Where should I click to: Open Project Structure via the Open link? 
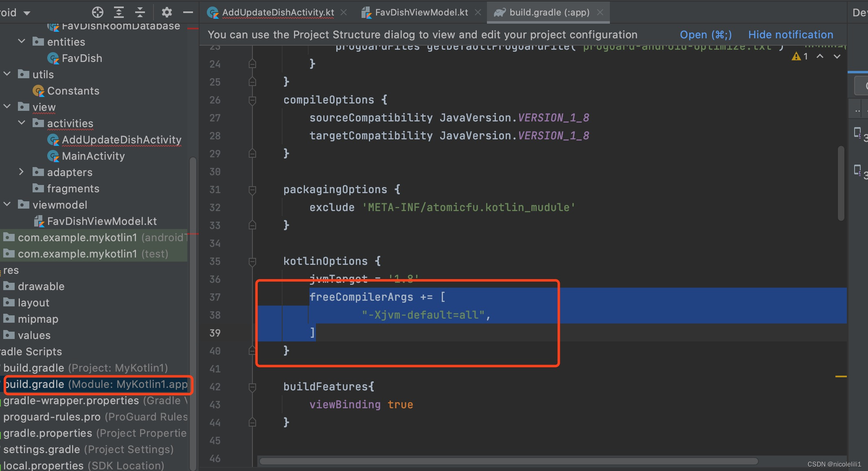[x=706, y=35]
